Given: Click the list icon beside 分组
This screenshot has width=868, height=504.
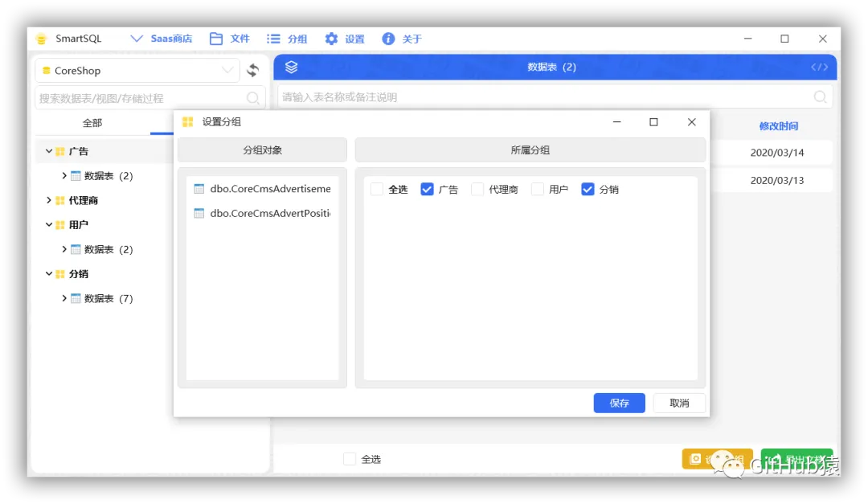Looking at the screenshot, I should coord(273,39).
